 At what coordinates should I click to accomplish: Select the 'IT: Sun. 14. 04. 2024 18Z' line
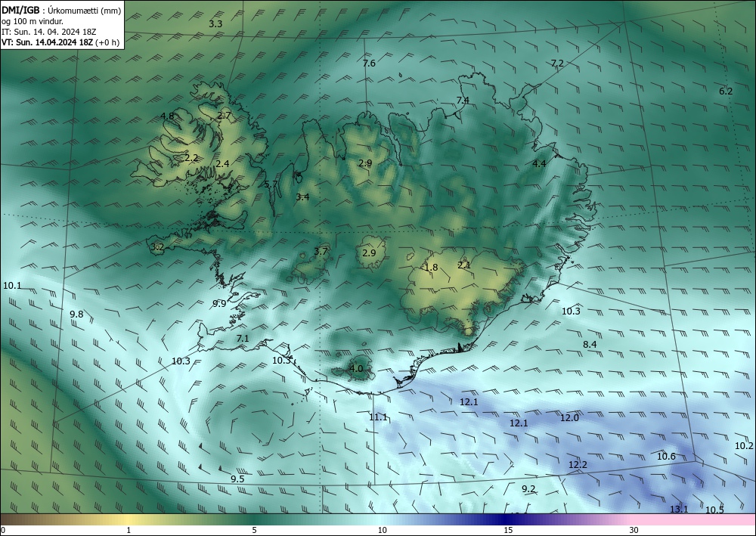48,32
